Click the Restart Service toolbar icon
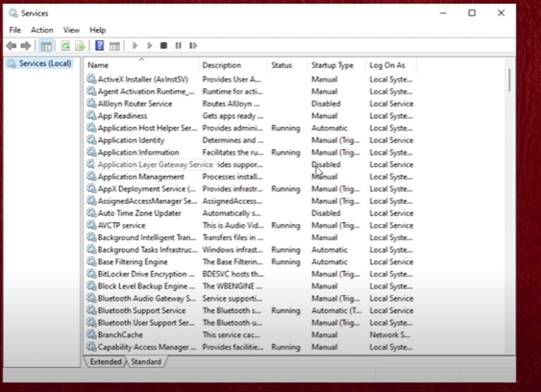 point(193,45)
